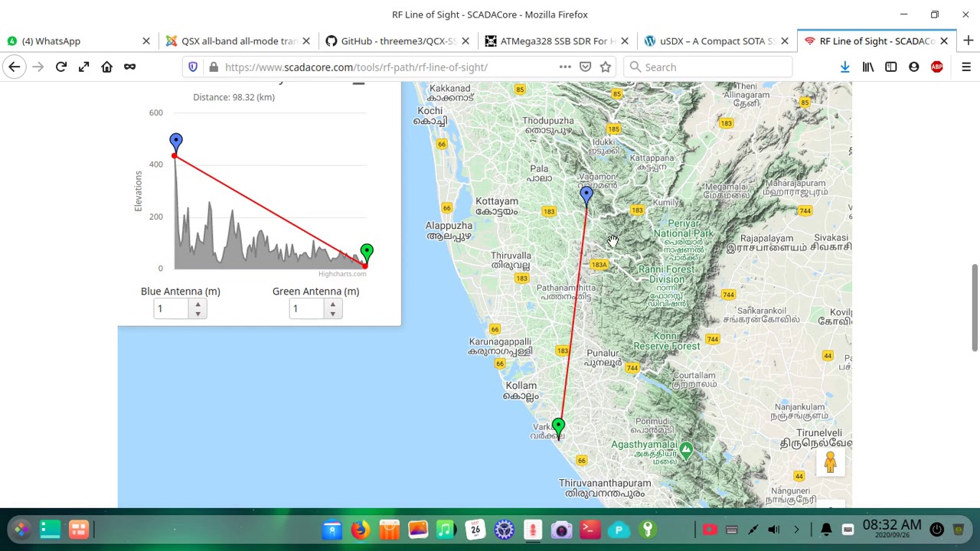This screenshot has width=980, height=551.
Task: Toggle the Firefox sidebar view
Action: (x=891, y=67)
